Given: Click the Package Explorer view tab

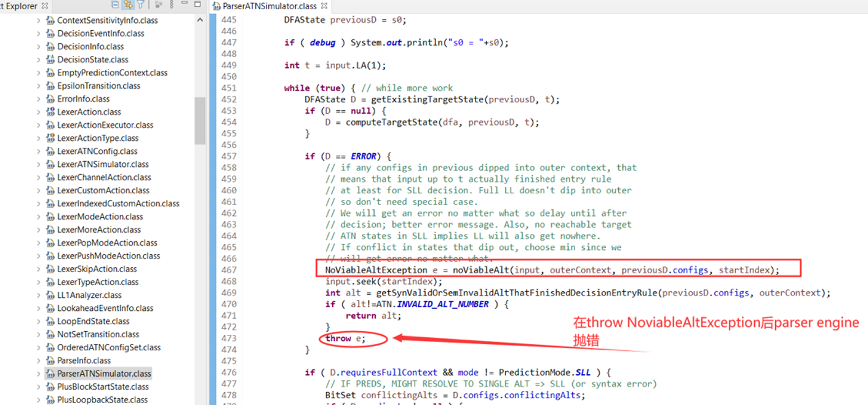Looking at the screenshot, I should point(22,6).
